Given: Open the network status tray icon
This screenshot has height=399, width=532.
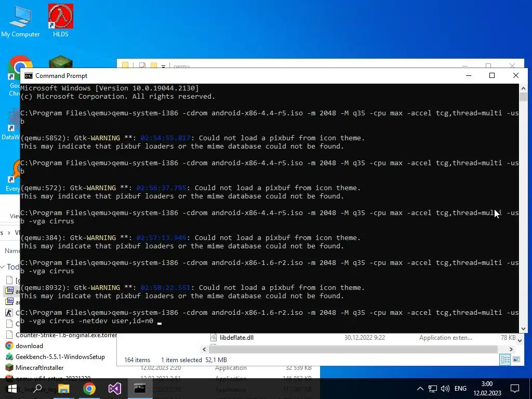Looking at the screenshot, I should click(433, 389).
